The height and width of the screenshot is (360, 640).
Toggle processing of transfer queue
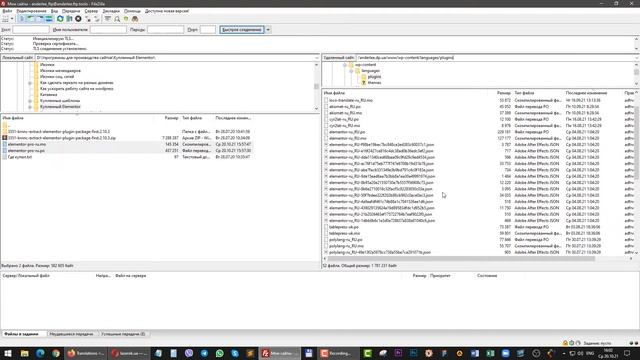point(69,19)
